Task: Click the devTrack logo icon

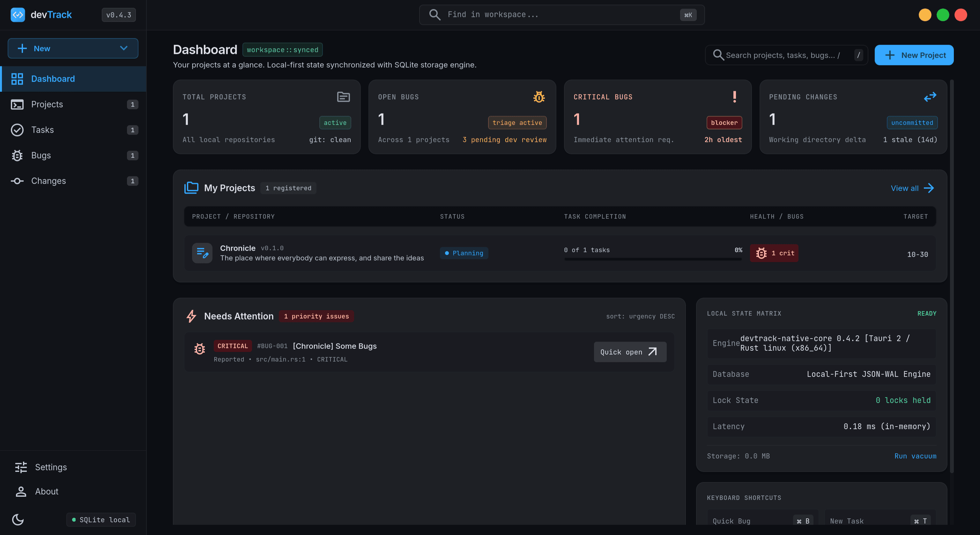Action: pyautogui.click(x=18, y=15)
